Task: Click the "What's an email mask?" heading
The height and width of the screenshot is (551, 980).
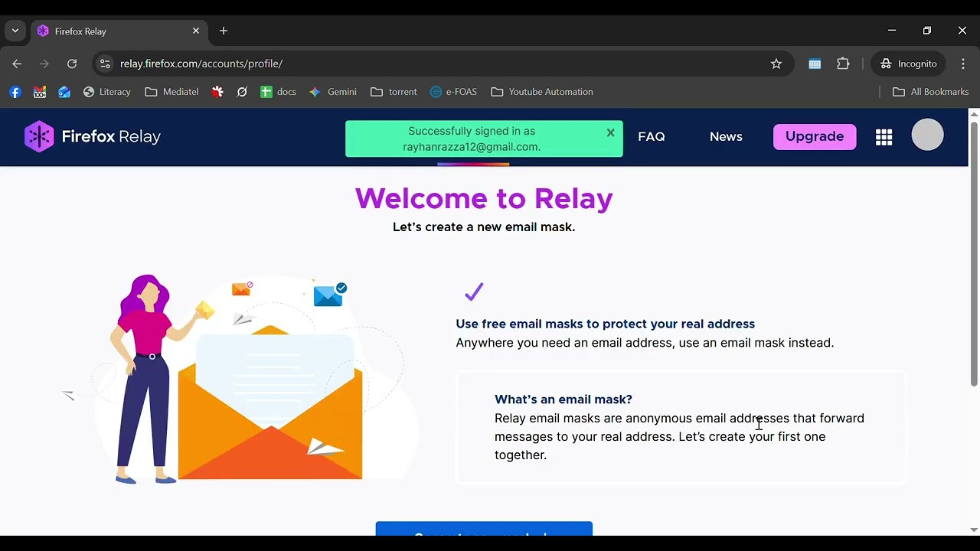Action: point(563,399)
